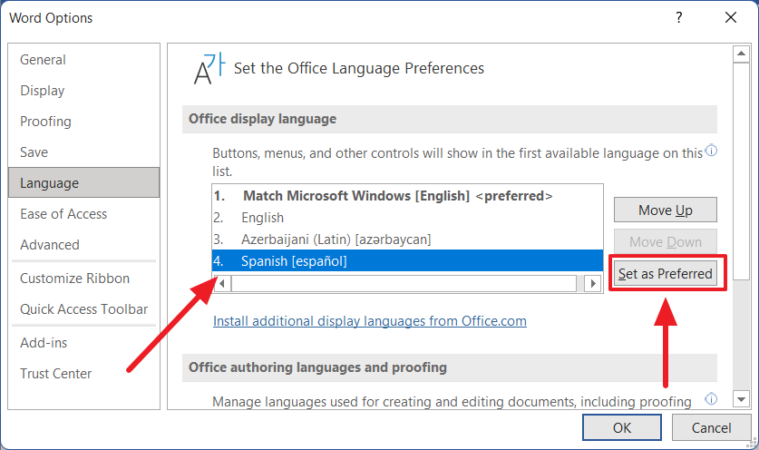759x450 pixels.
Task: Click the language list left scroll arrow
Action: point(222,283)
